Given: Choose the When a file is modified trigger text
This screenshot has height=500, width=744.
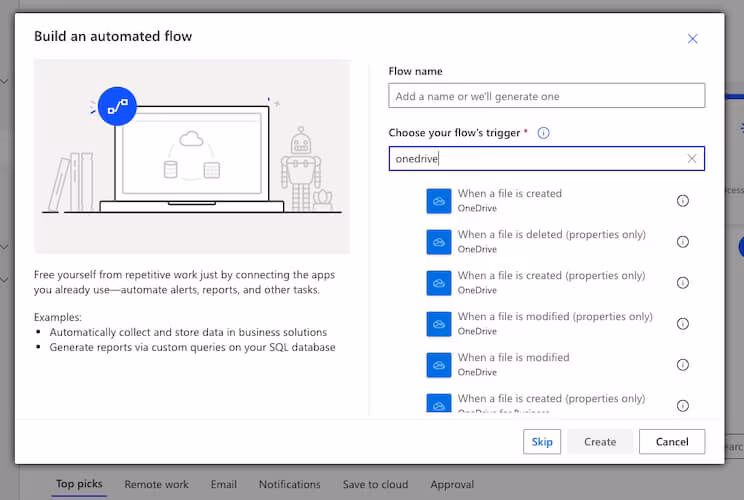Looking at the screenshot, I should [x=513, y=357].
